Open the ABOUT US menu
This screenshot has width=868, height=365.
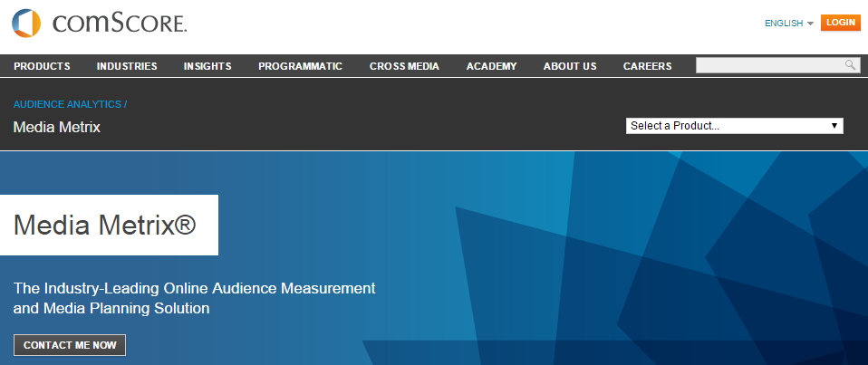(570, 66)
